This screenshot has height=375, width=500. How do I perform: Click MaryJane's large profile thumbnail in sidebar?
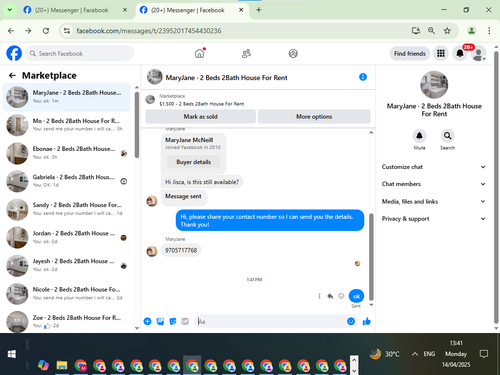(434, 85)
